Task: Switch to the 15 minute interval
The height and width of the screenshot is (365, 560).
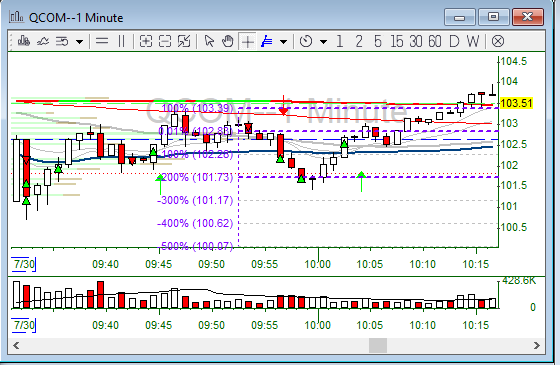Action: click(x=397, y=41)
